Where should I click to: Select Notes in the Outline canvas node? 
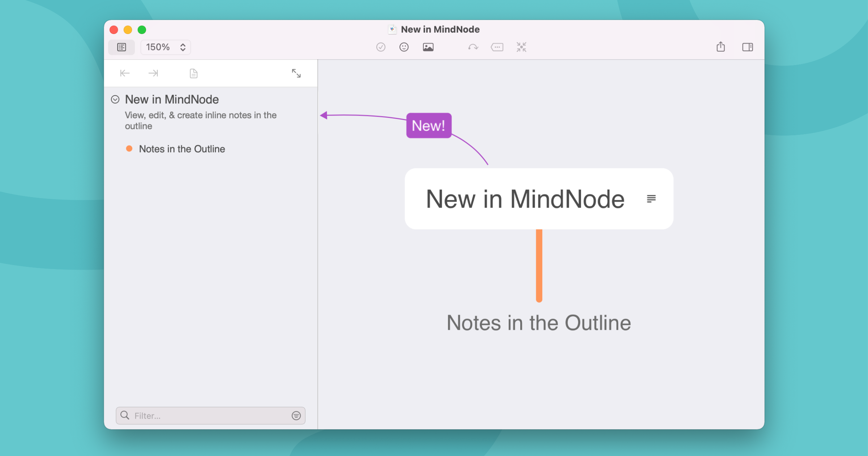point(539,323)
